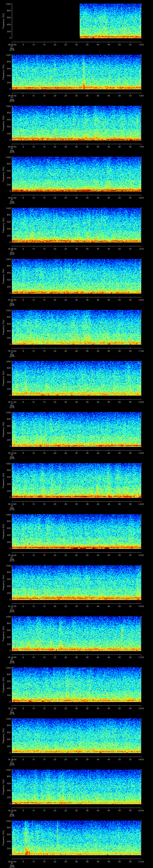
Task: Click the 18:17:00 start time label
Action: tap(12, 708)
